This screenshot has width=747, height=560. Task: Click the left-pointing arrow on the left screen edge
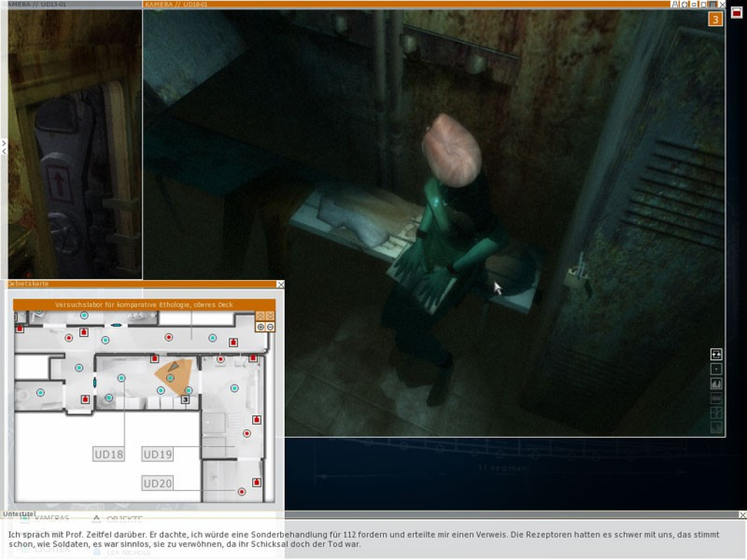point(4,151)
